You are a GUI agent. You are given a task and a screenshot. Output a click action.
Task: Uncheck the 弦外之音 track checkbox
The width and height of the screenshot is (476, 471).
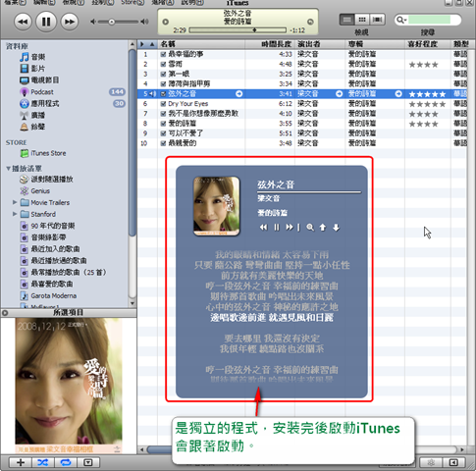point(163,94)
